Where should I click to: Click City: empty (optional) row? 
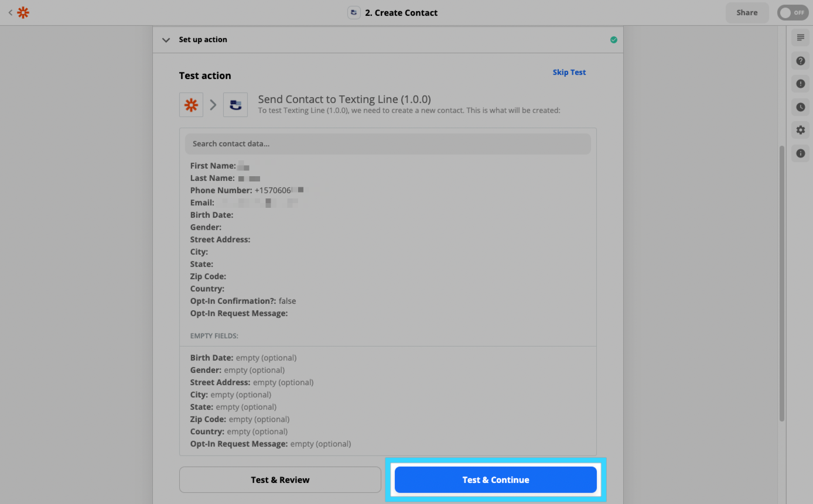(231, 395)
